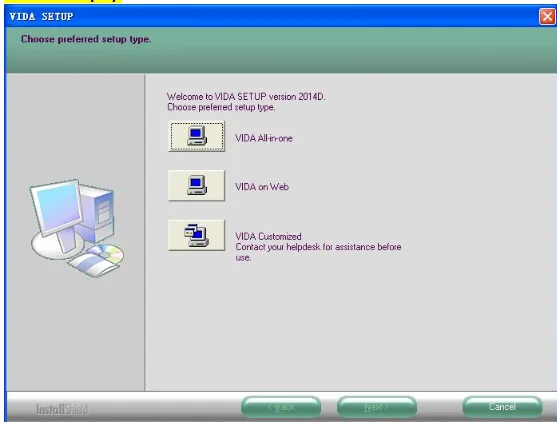Click the 'Choose preferred setup type.' banner heading
This screenshot has width=557, height=422.
pyautogui.click(x=86, y=39)
